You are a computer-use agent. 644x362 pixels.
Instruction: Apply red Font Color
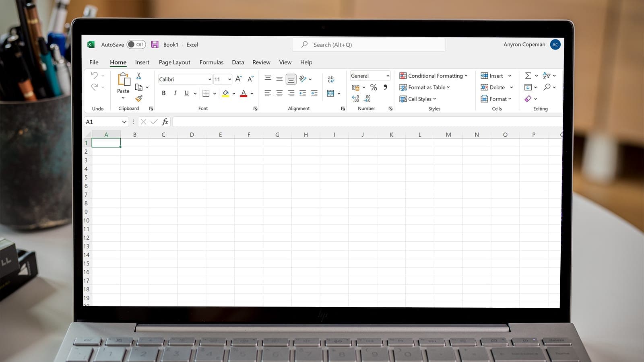244,93
